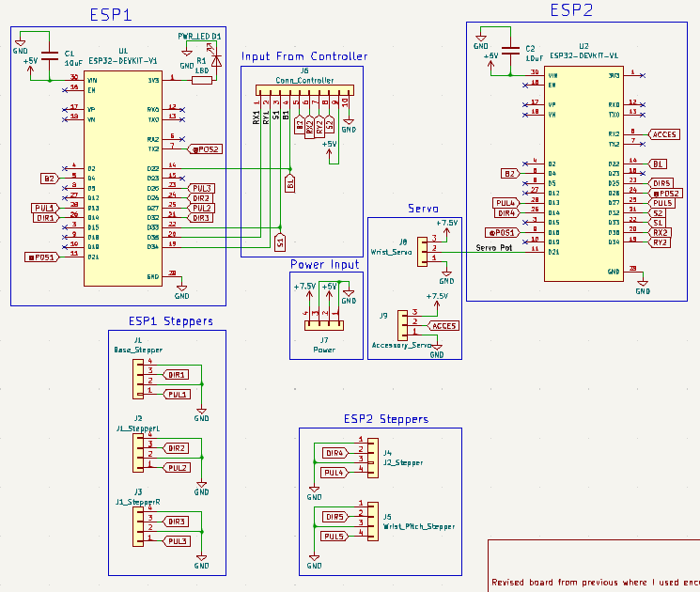The height and width of the screenshot is (592, 700).
Task: Select the J1 Base_Stepper connector
Action: (x=138, y=379)
